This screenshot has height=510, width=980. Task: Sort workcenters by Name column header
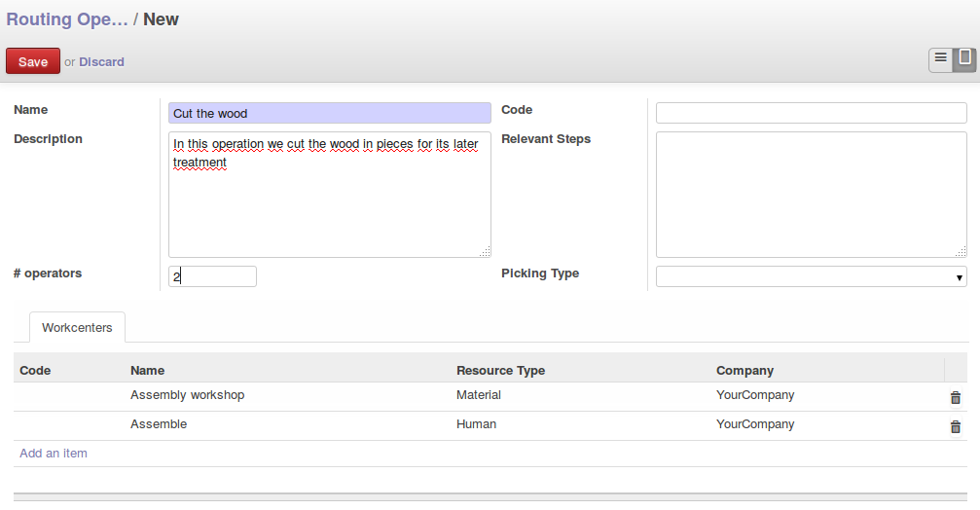click(148, 371)
